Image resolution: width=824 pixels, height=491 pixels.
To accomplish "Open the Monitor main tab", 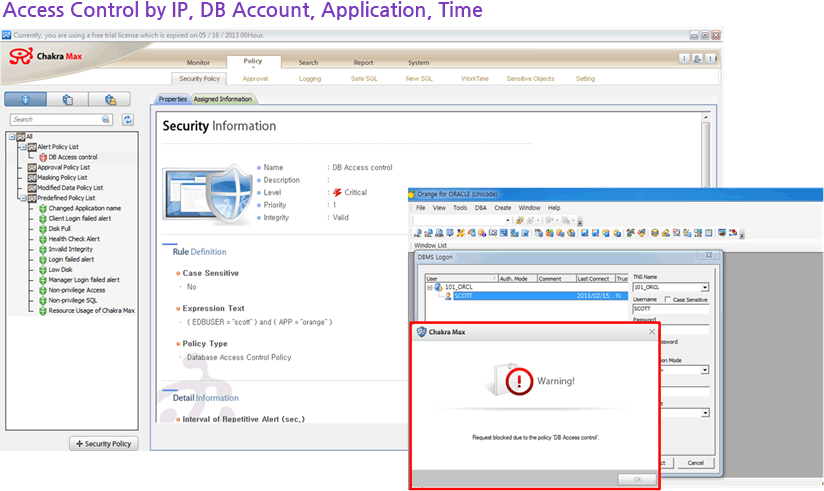I will tap(198, 63).
